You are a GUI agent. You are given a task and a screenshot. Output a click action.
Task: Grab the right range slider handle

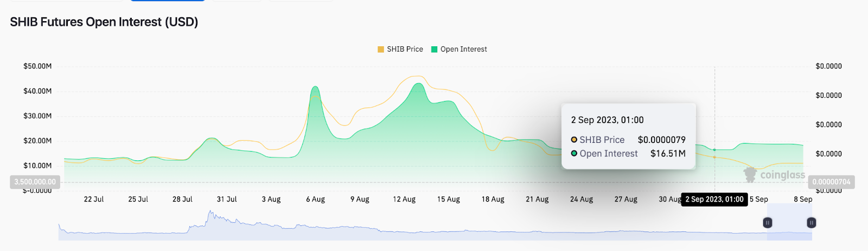point(812,222)
